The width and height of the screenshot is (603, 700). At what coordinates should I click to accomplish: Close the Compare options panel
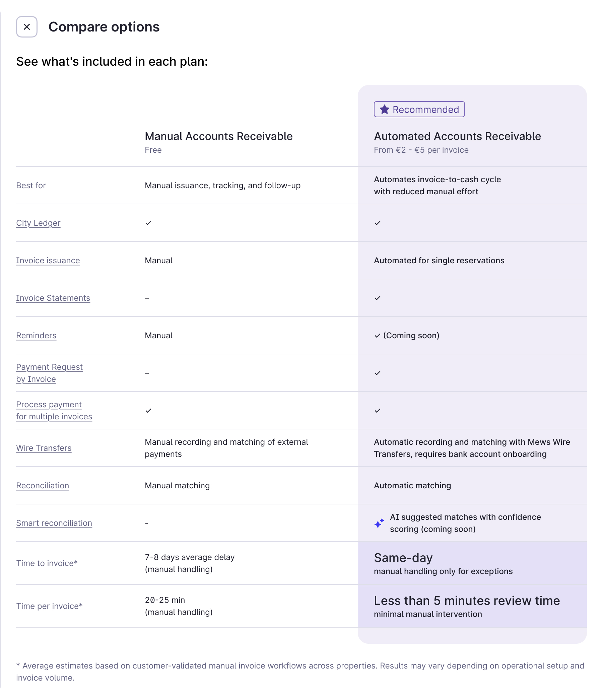(27, 27)
